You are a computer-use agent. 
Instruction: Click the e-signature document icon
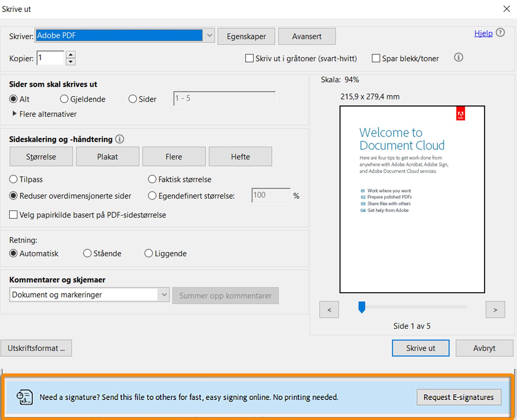(x=25, y=397)
